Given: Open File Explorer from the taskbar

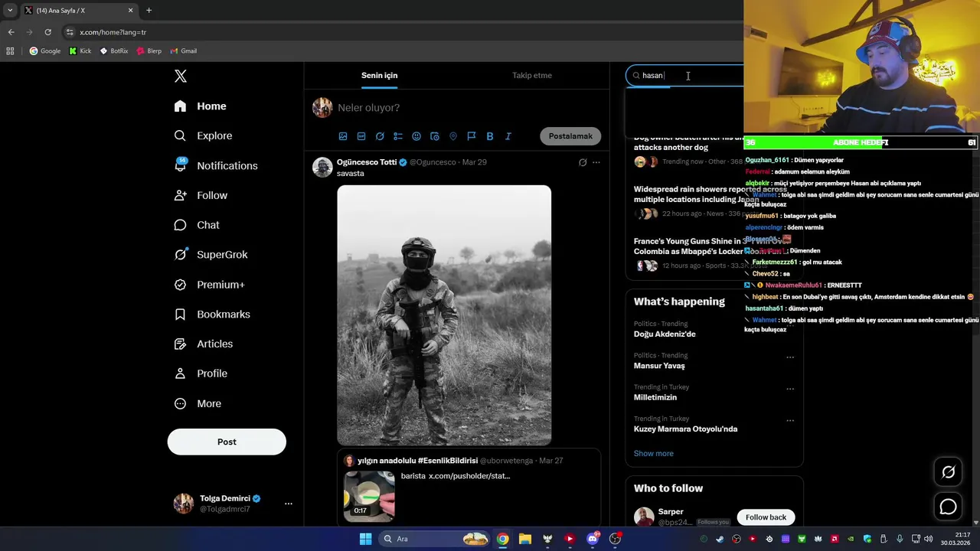Looking at the screenshot, I should click(525, 539).
